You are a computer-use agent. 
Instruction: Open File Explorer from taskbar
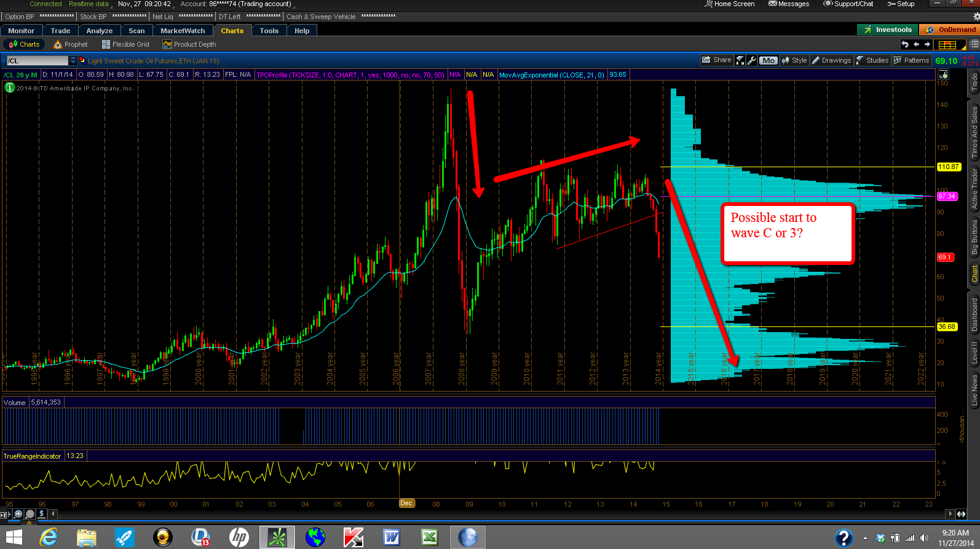86,537
